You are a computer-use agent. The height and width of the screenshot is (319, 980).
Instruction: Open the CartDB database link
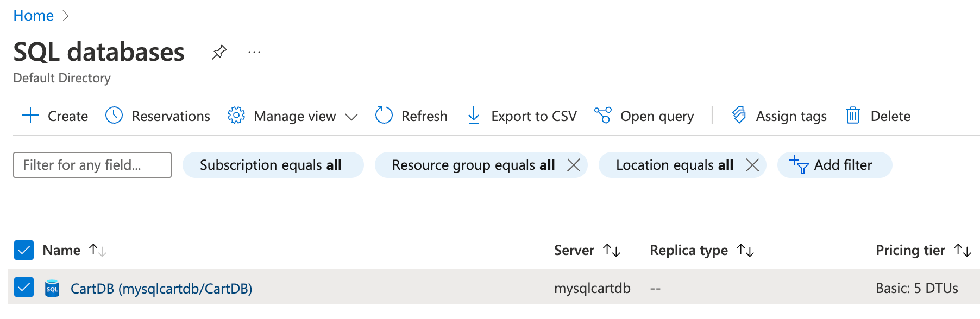161,288
